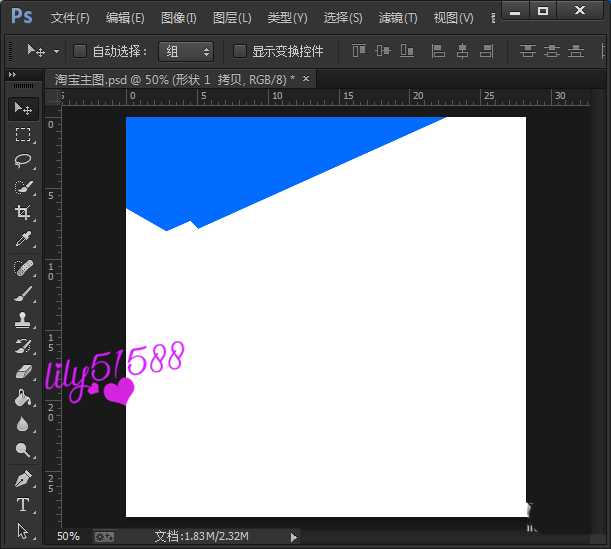Open the Move tool preset picker arrow
This screenshot has width=611, height=549.
point(56,51)
